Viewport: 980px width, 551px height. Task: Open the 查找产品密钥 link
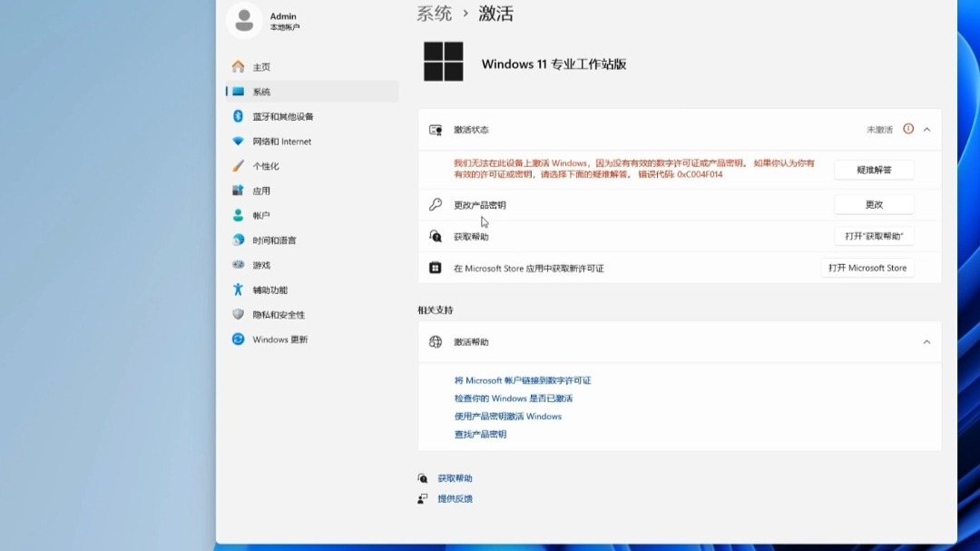tap(480, 434)
